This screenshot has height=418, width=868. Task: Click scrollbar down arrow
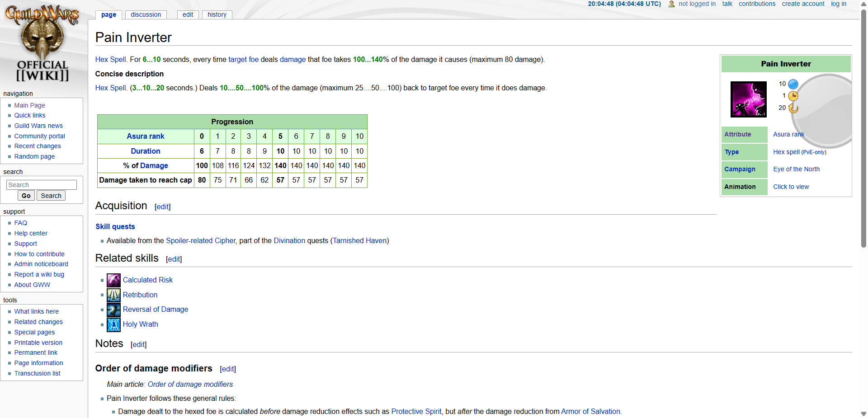pyautogui.click(x=863, y=413)
